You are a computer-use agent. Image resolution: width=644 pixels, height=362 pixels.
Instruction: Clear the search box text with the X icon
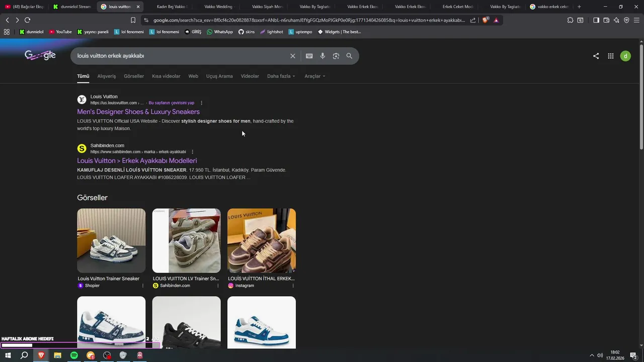point(292,56)
